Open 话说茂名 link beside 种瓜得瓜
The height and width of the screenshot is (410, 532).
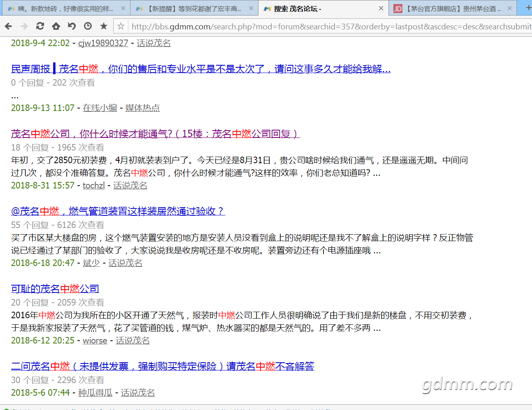tap(138, 393)
